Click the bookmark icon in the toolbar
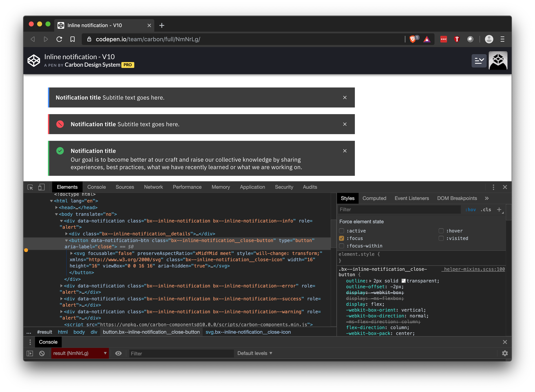Viewport: 535px width, 392px height. click(72, 39)
